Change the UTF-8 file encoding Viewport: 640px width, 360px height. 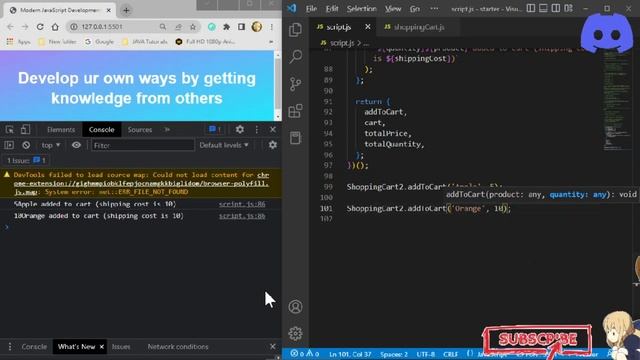tap(426, 354)
